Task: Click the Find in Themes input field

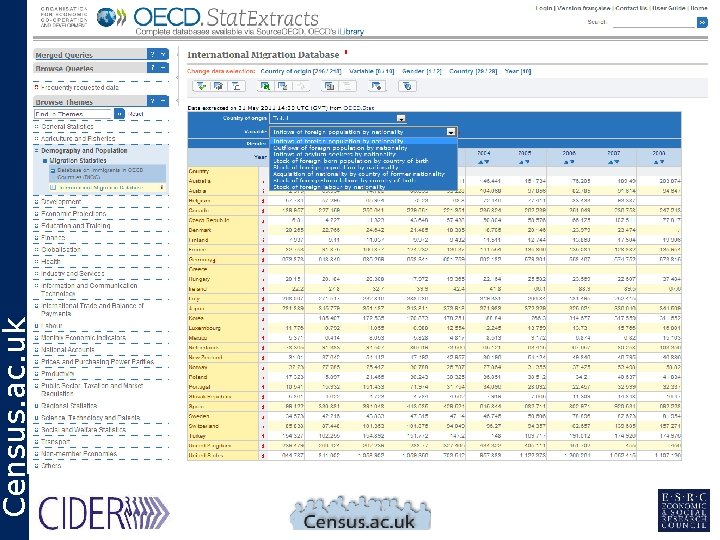Action: [x=73, y=113]
